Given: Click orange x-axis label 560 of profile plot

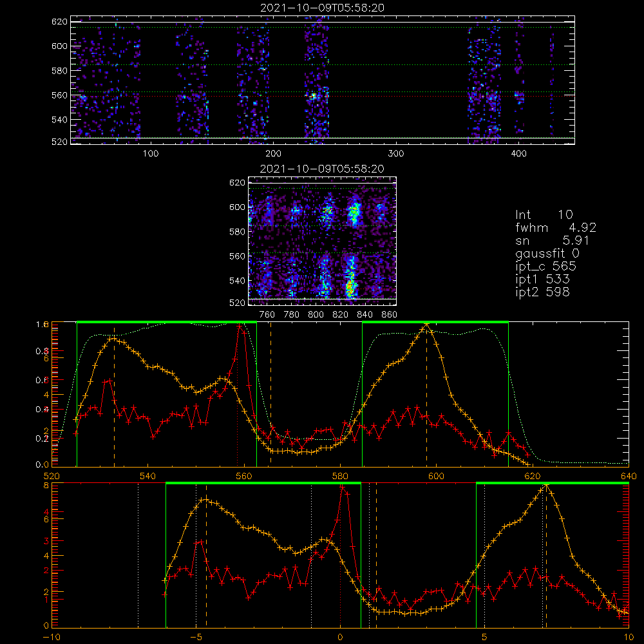Looking at the screenshot, I should 244,477.
